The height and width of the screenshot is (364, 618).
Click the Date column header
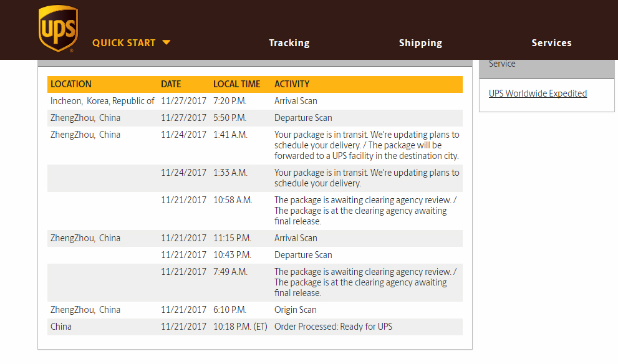click(x=171, y=84)
